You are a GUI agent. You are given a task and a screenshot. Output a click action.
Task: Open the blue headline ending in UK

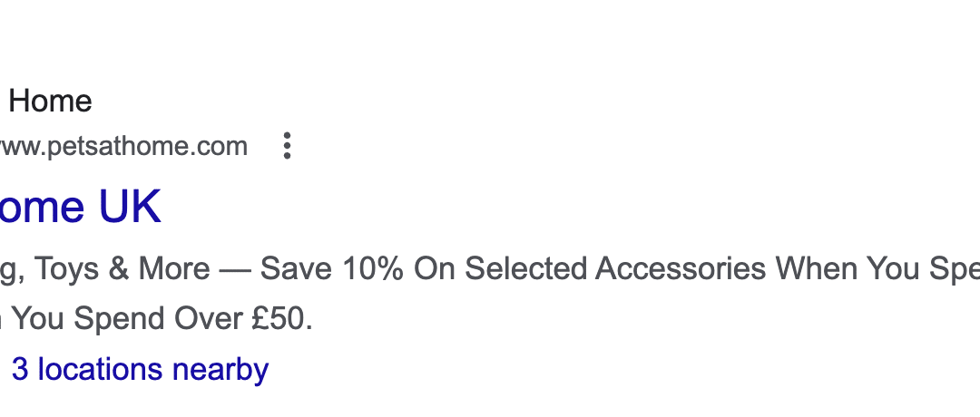coord(80,207)
